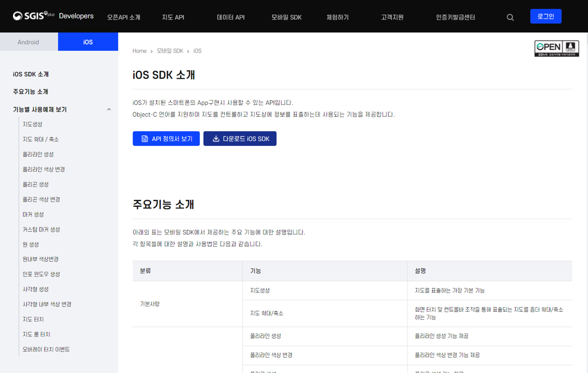
Task: Open the 지도 API menu dropdown
Action: [173, 16]
